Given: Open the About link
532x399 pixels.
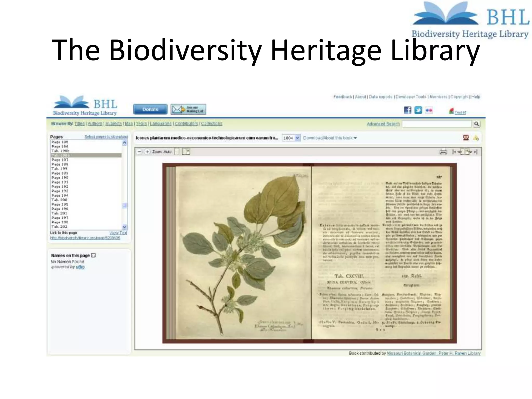Looking at the screenshot, I should click(x=360, y=97).
